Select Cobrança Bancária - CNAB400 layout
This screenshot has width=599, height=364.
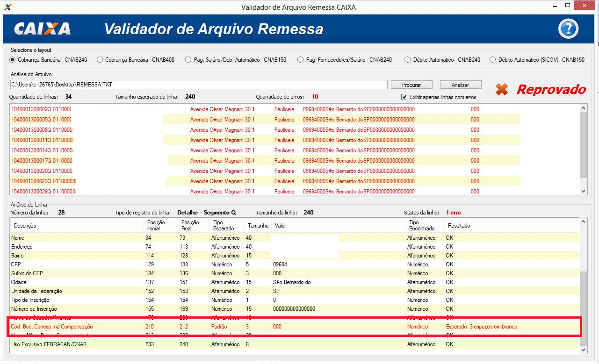(136, 60)
